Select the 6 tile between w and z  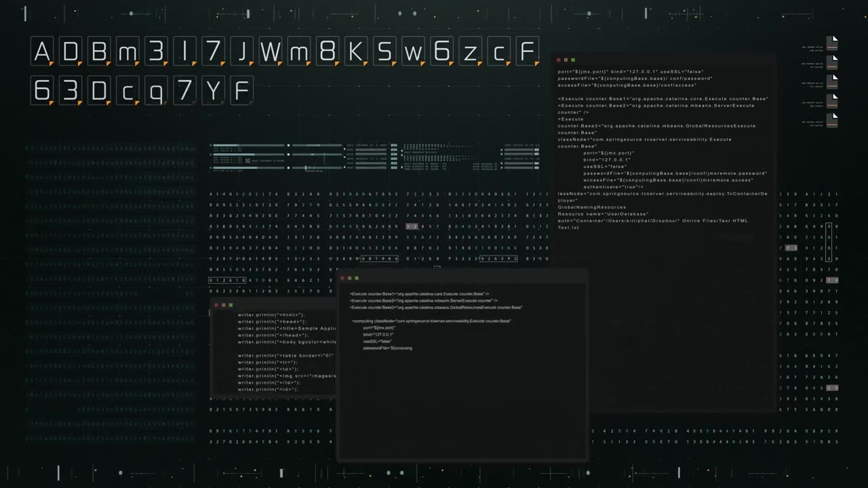(x=441, y=52)
